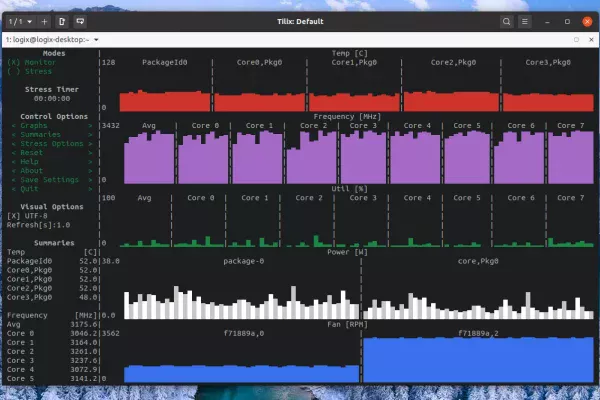Maximize the terminal pane icon

pyautogui.click(x=576, y=39)
